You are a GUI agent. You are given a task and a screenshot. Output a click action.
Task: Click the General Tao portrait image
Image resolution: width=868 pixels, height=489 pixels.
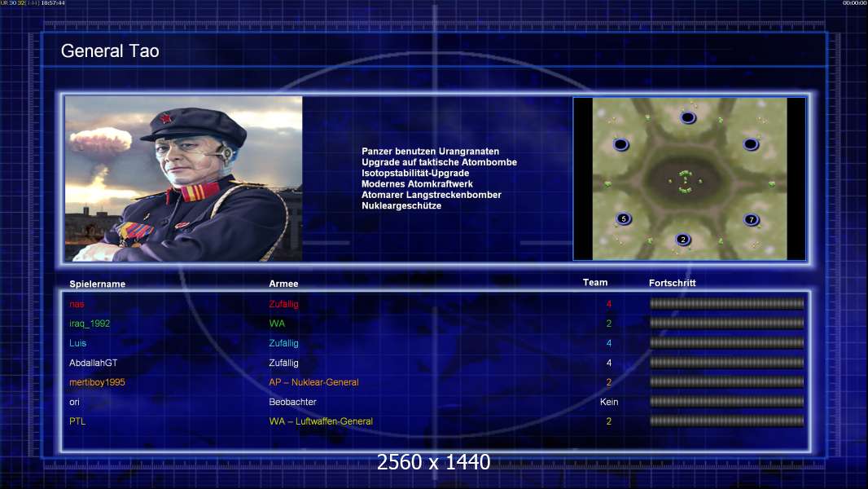(184, 178)
